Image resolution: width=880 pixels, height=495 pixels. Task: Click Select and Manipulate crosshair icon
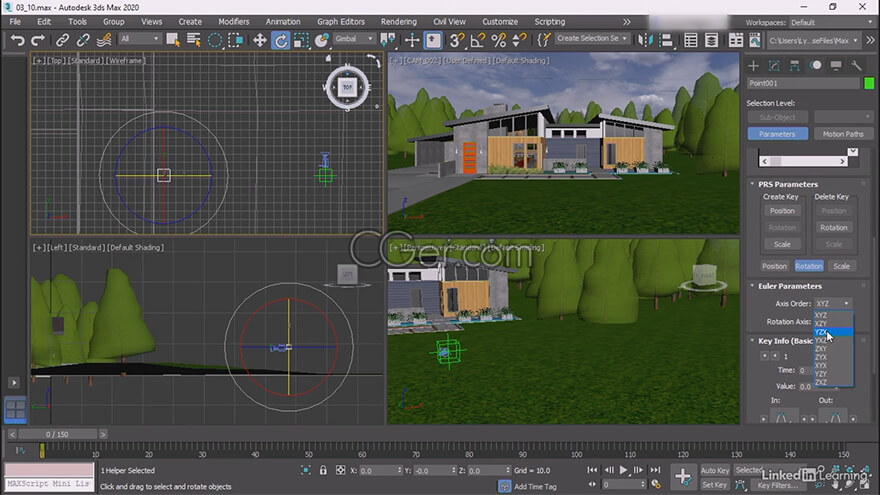coord(412,40)
